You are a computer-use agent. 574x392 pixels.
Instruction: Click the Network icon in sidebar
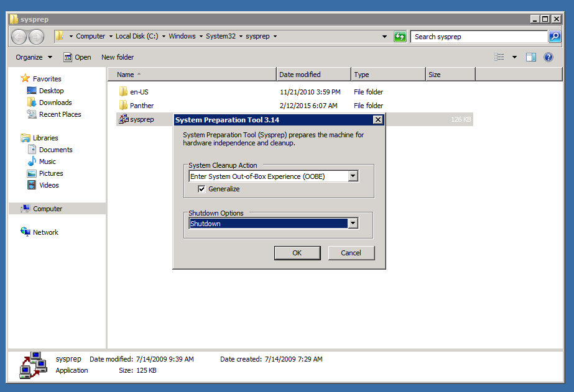click(x=25, y=232)
